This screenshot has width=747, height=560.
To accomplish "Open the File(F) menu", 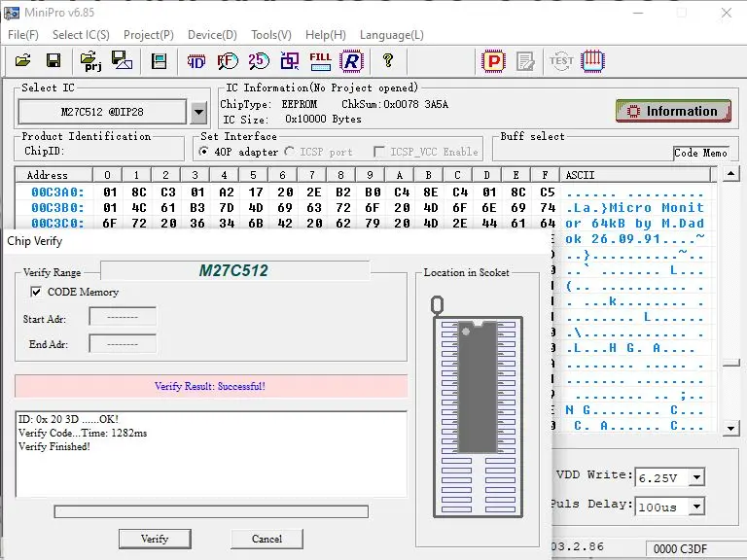I will click(23, 35).
